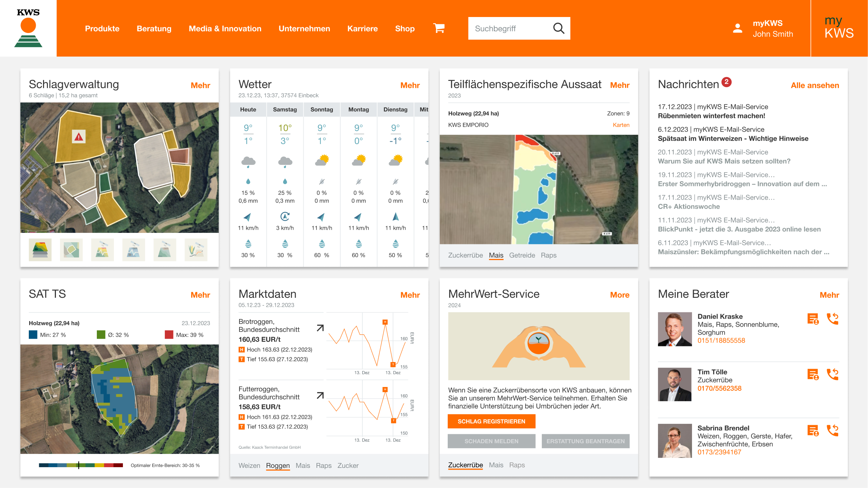The height and width of the screenshot is (488, 868).
Task: Open contact form icon for Sabrina Brendel
Action: (x=813, y=430)
